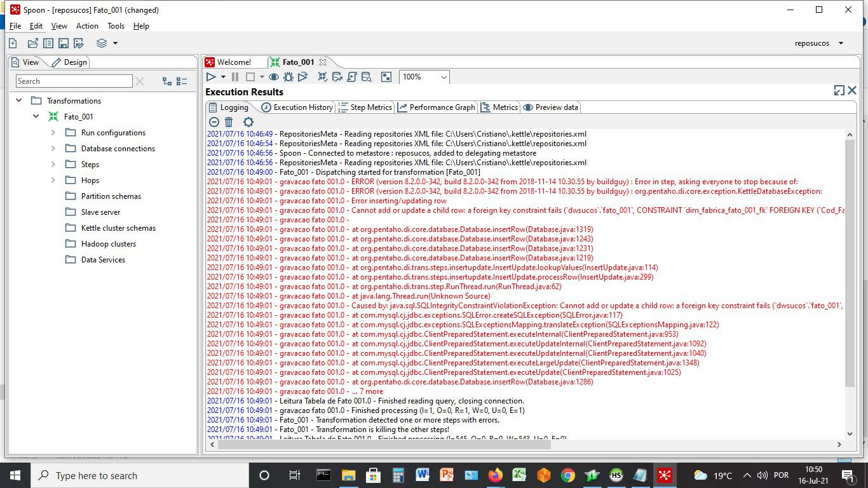
Task: Open the Step Metrics tab
Action: [x=365, y=107]
